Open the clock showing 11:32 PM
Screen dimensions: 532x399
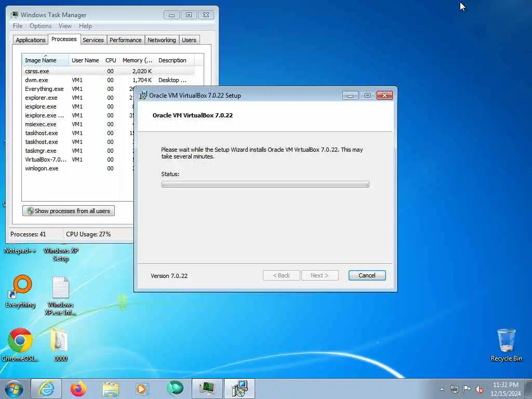coord(506,389)
